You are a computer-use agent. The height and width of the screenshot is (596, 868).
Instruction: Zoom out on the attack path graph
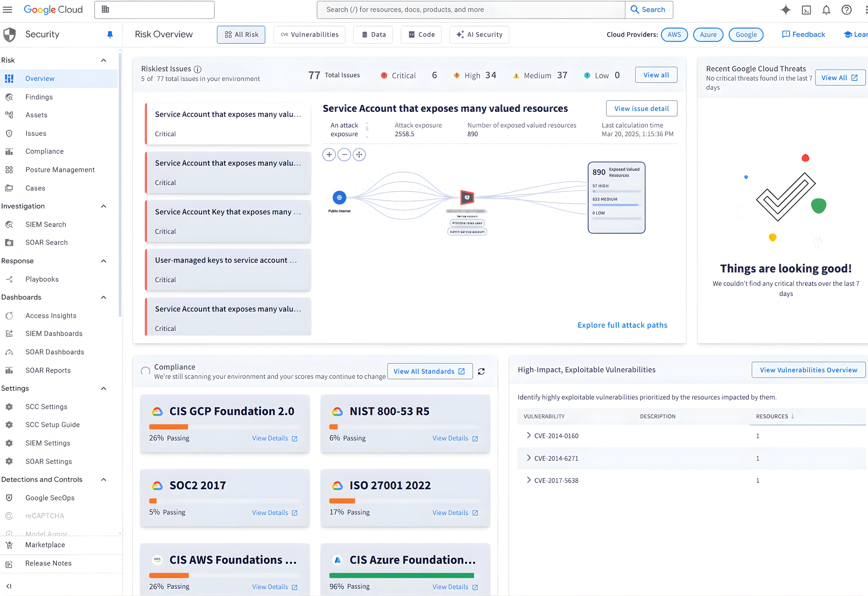click(x=344, y=155)
